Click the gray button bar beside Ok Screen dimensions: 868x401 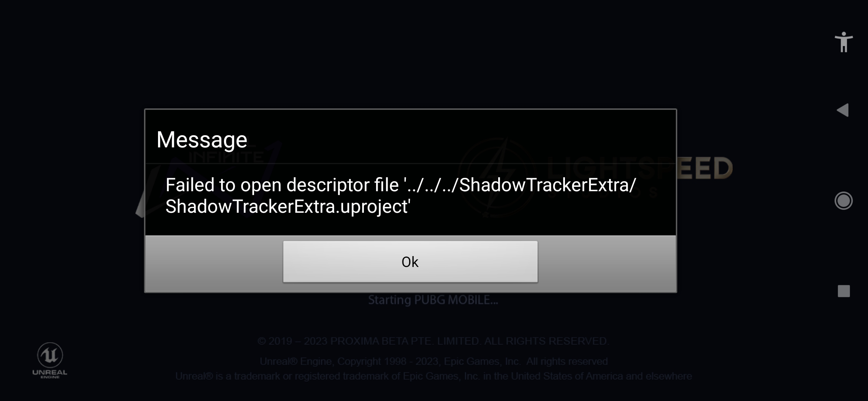(x=214, y=264)
